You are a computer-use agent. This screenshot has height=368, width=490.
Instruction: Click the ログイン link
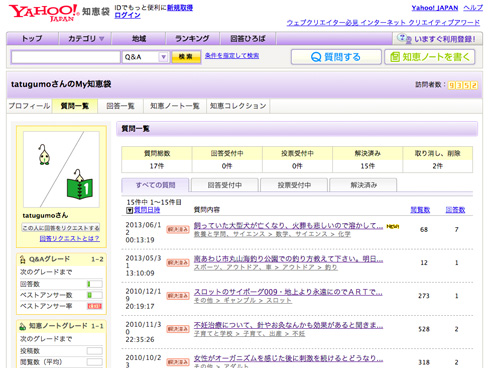tap(127, 15)
